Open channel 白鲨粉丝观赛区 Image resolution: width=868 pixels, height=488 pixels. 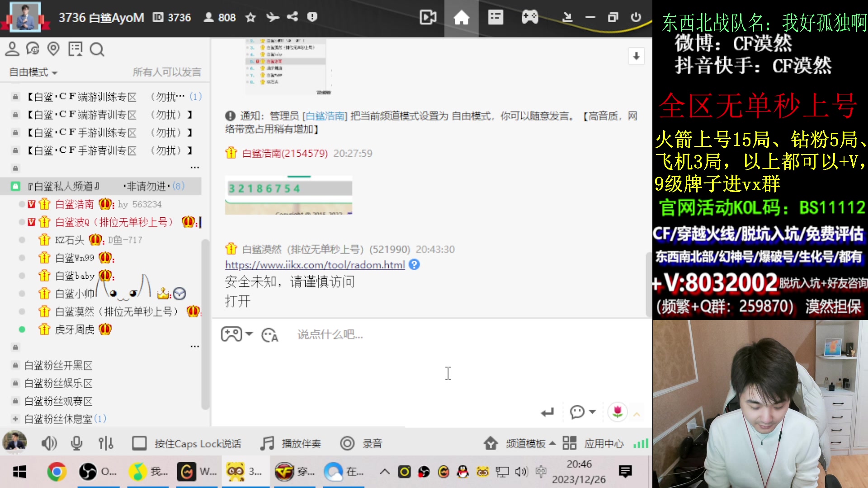click(58, 401)
